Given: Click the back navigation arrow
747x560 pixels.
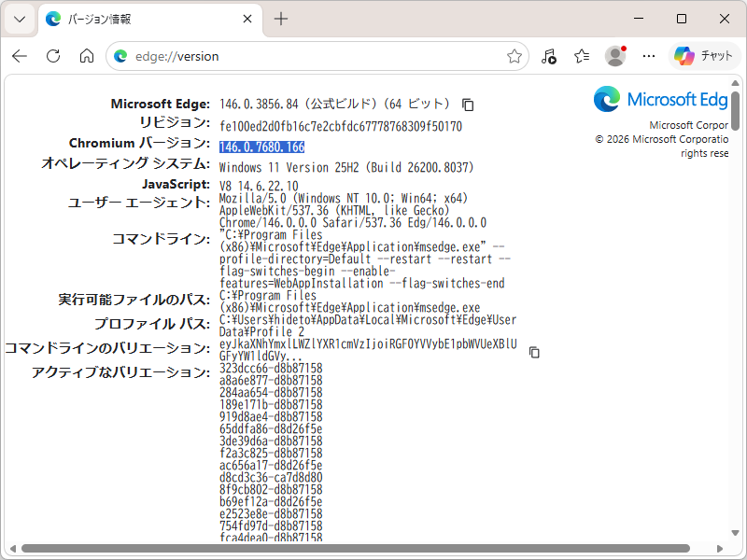Looking at the screenshot, I should [19, 56].
